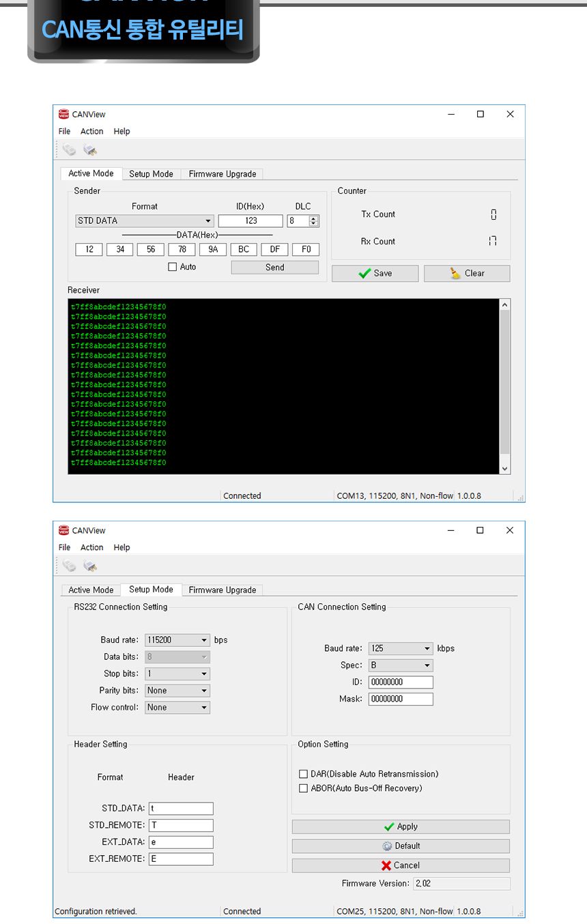Open Stop bits dropdown
The image size is (587, 924).
[x=177, y=674]
